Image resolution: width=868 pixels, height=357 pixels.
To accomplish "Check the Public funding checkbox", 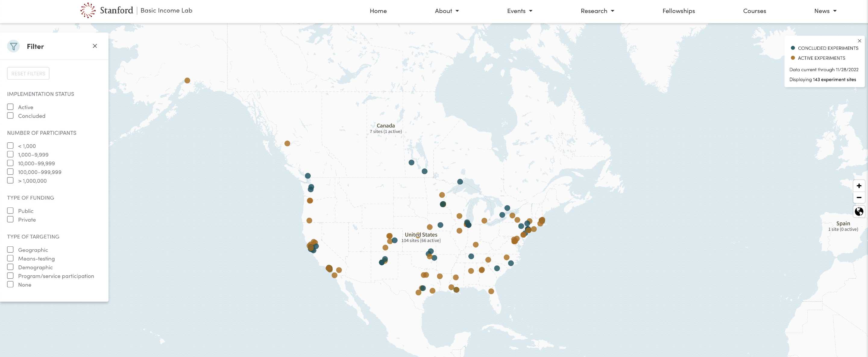I will click(11, 211).
